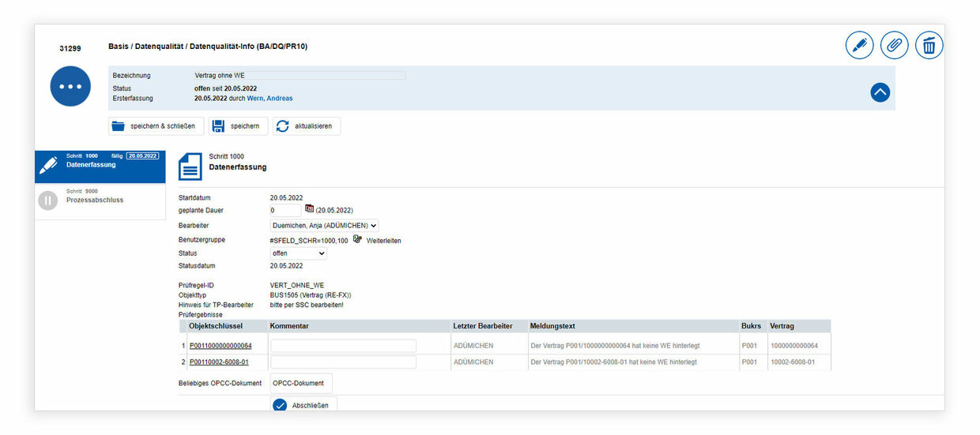980x435 pixels.
Task: Click the pause icon for Prozessabschluss
Action: (48, 201)
